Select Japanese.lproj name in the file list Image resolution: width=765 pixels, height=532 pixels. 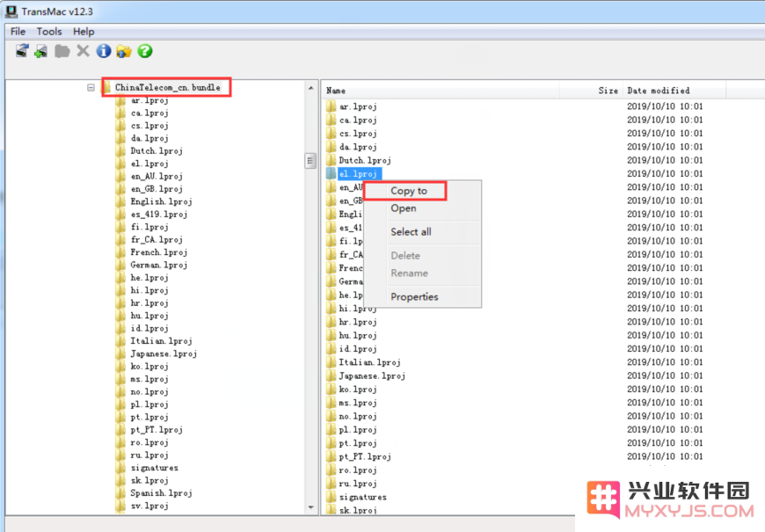372,376
